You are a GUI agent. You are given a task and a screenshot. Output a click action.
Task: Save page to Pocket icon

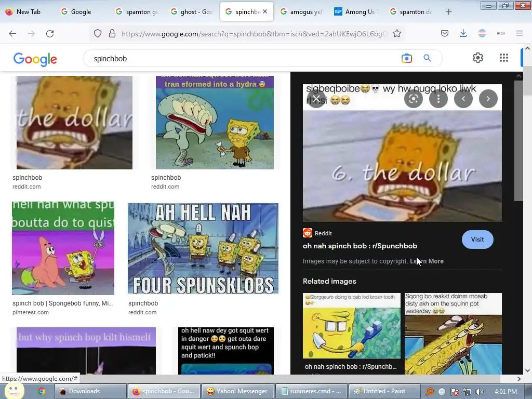445,34
